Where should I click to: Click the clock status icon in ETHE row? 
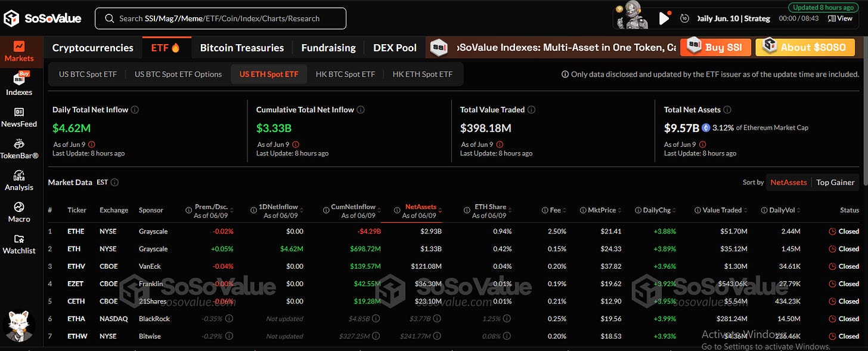[832, 232]
